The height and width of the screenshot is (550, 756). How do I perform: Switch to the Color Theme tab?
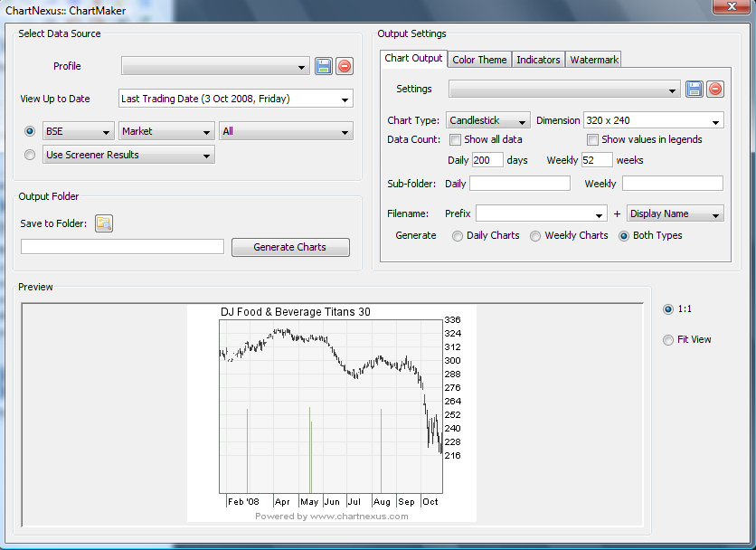pyautogui.click(x=479, y=60)
